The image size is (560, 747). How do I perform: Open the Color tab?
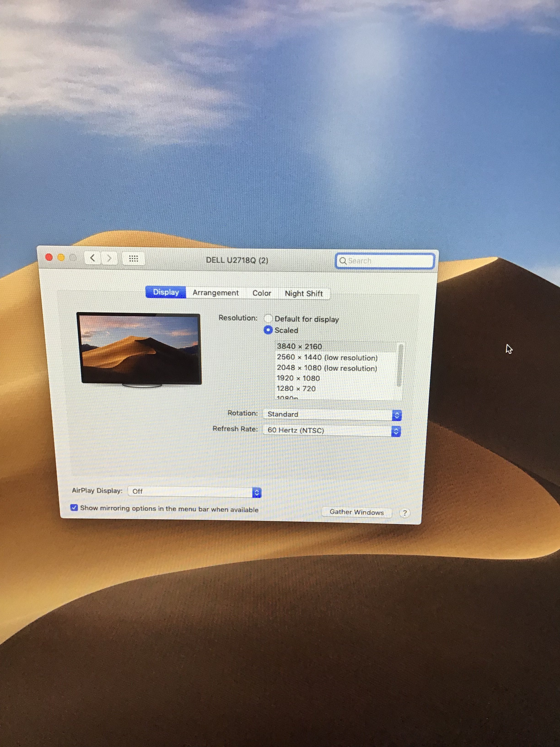[262, 293]
